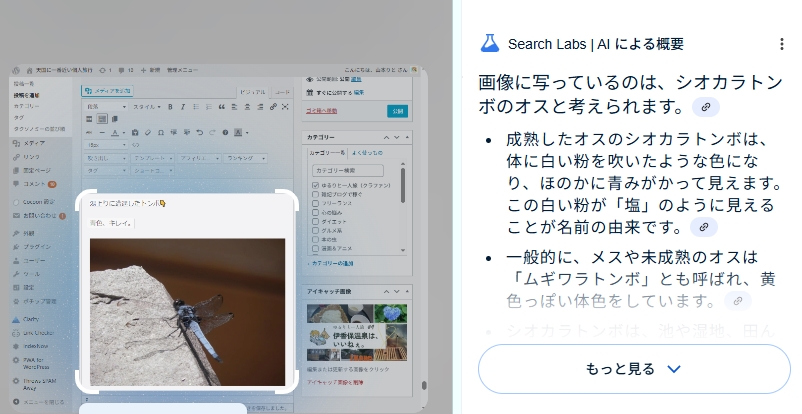This screenshot has height=414, width=802.
Task: Check the フリーランス category
Action: (316, 203)
